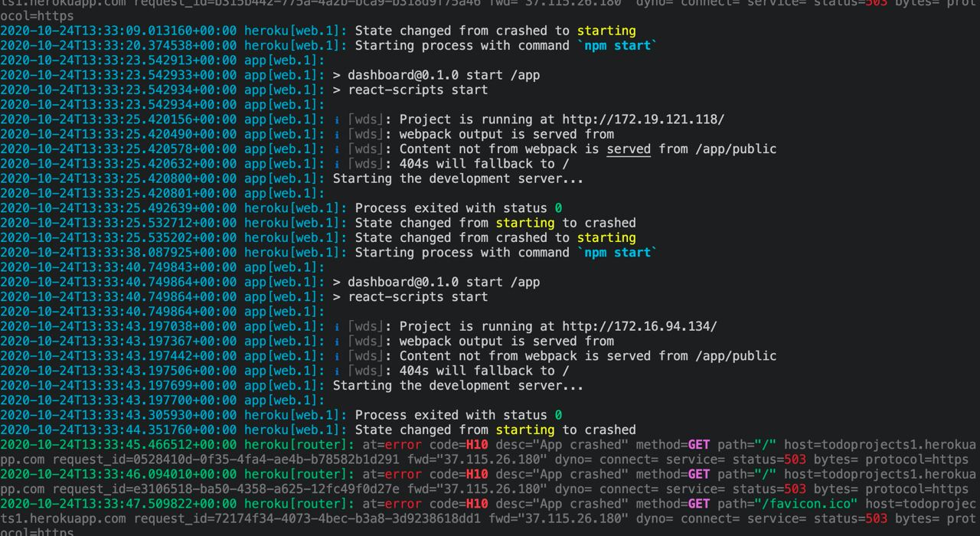980x536 pixels.
Task: Click info icon on 13:33:43.197367 webpack output line
Action: point(338,342)
